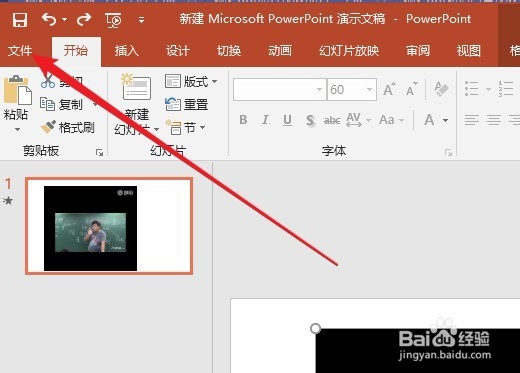Open the 节 section dropdown
Screen dimensions: 520x373
tap(186, 127)
